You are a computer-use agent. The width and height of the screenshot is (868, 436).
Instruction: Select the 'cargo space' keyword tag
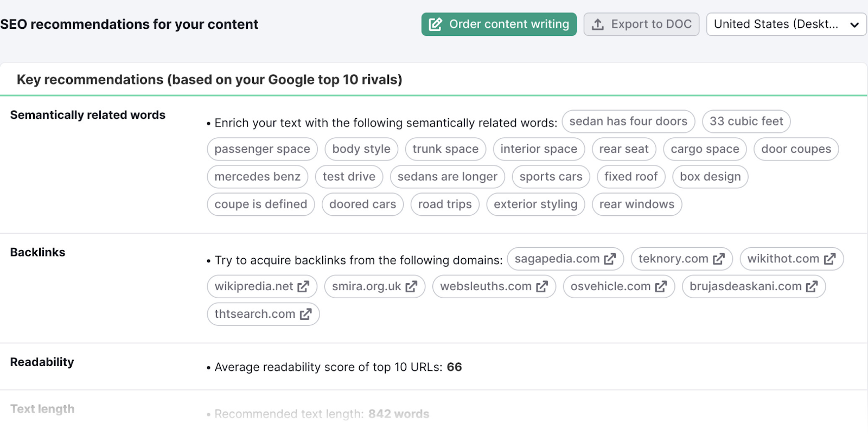pos(705,149)
